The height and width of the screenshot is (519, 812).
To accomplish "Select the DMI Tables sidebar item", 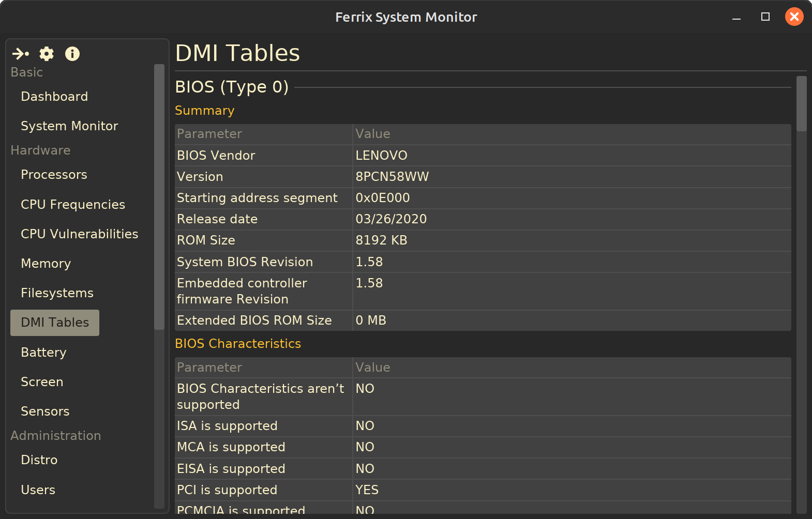I will tap(55, 323).
